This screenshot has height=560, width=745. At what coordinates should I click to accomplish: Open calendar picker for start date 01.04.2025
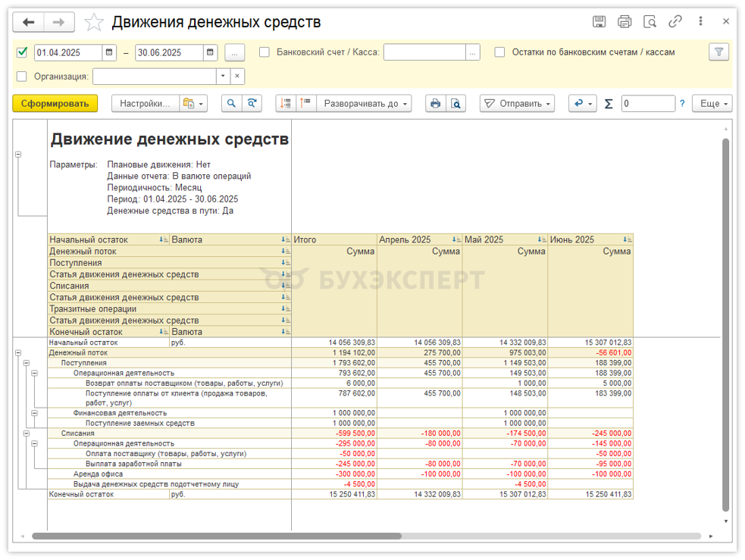[x=110, y=53]
